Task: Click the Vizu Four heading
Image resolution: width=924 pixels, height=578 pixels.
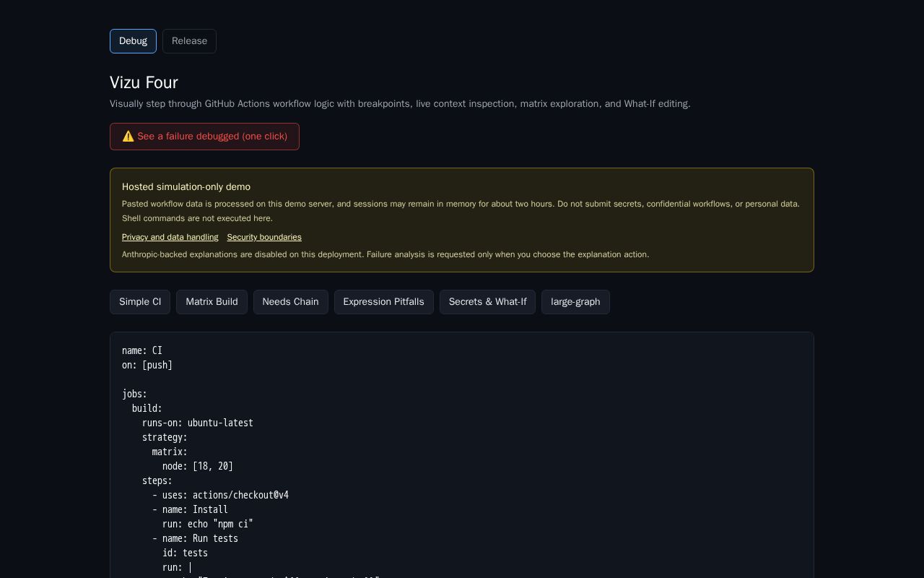Action: point(144,82)
